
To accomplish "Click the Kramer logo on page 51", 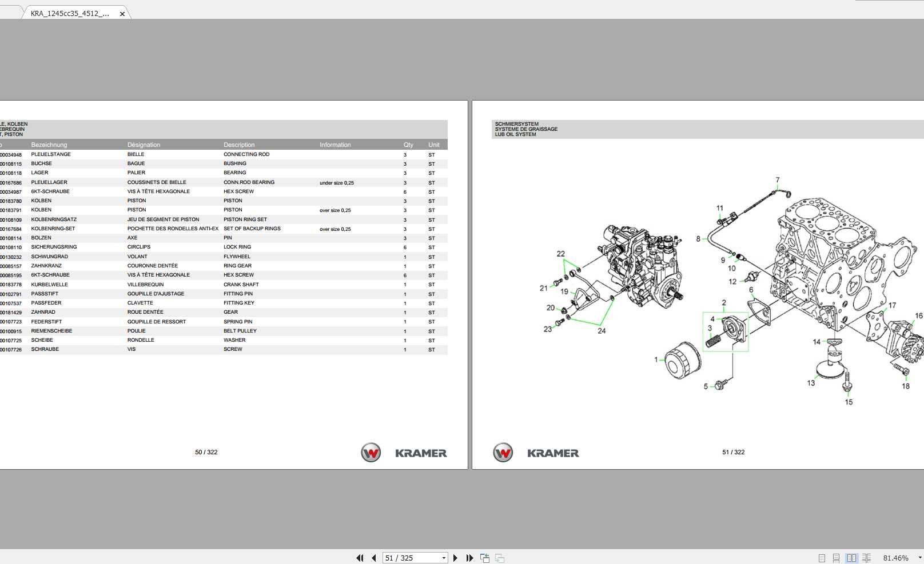I will pyautogui.click(x=536, y=453).
